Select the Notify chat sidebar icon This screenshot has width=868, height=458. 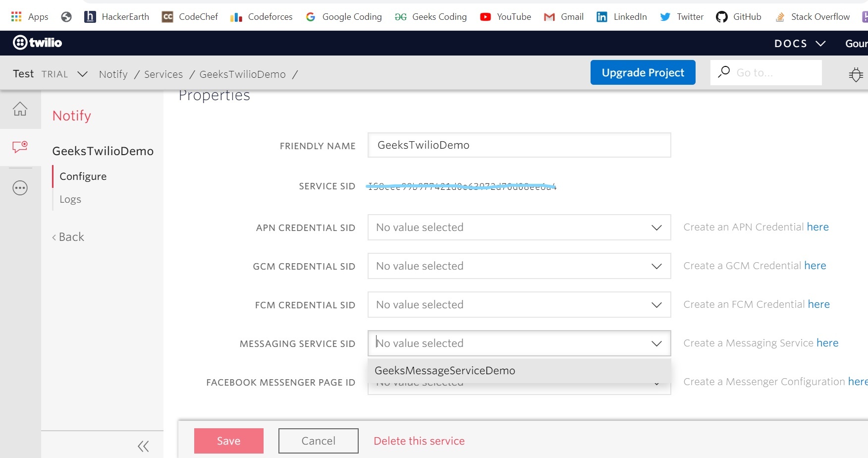point(20,147)
